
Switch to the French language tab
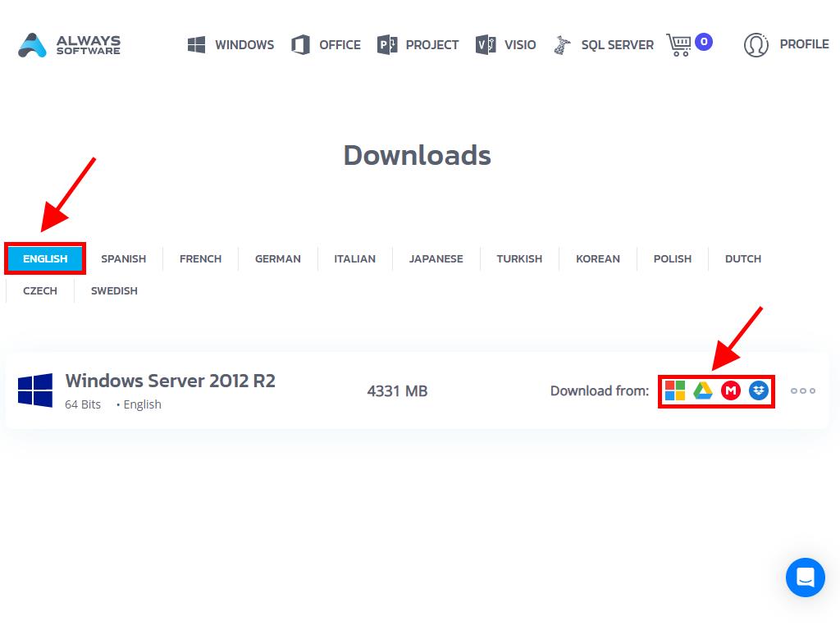tap(200, 258)
